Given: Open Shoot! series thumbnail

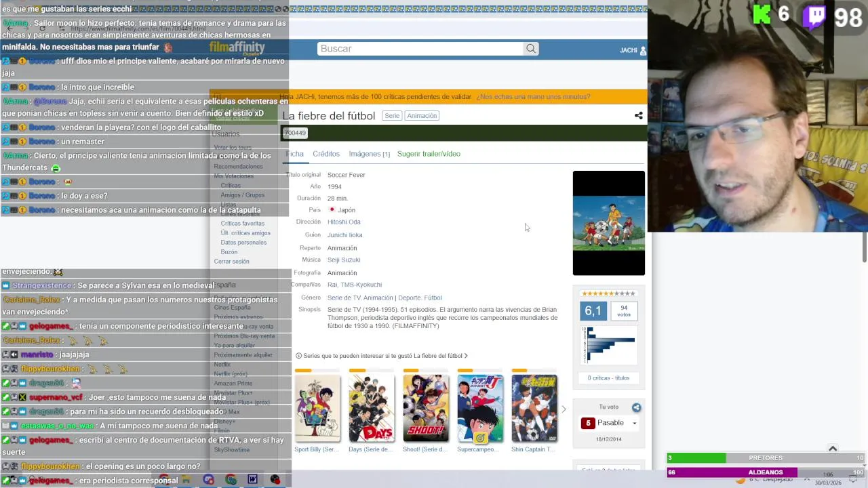Looking at the screenshot, I should point(426,408).
